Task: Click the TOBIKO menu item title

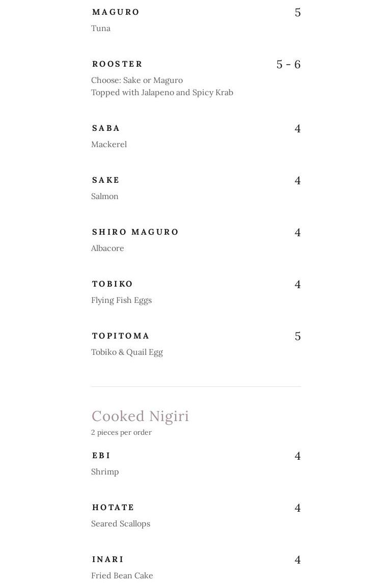Action: [113, 284]
